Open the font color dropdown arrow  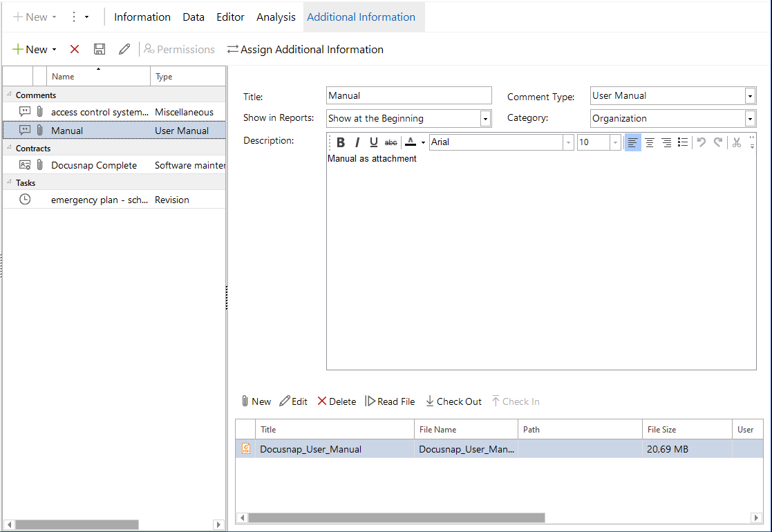pos(423,143)
